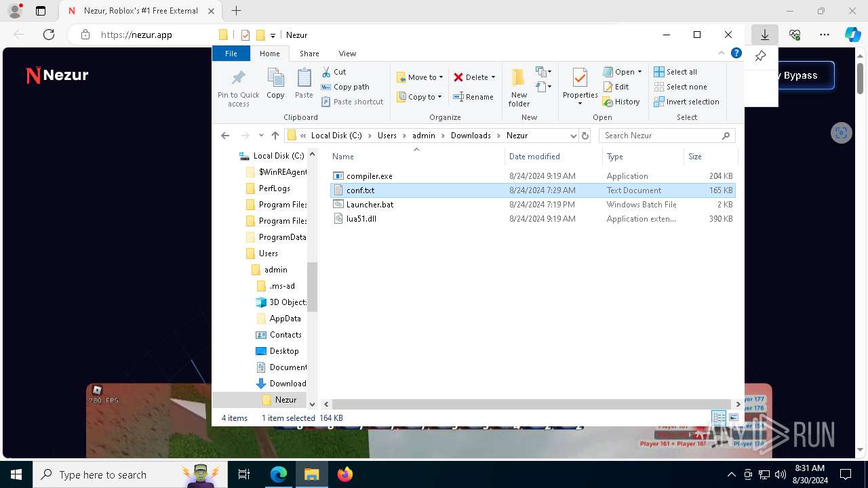Click the Copy ribbon icon
Screen dimensions: 868x488
coord(275,78)
